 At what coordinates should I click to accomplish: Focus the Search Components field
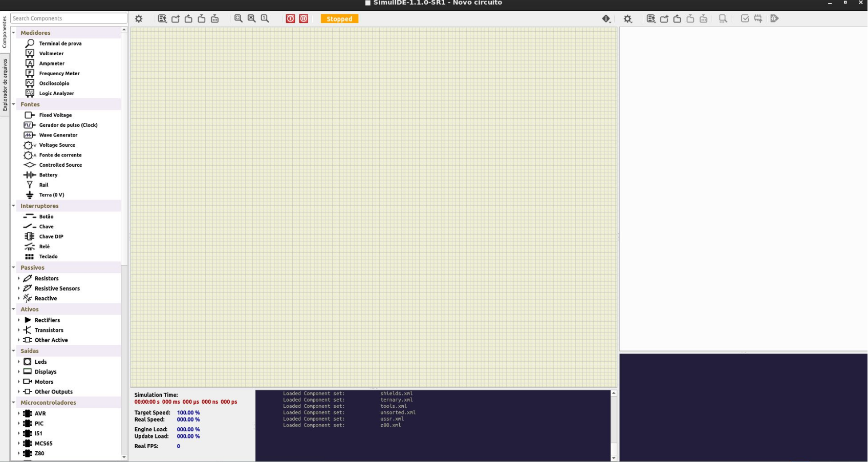pyautogui.click(x=68, y=18)
